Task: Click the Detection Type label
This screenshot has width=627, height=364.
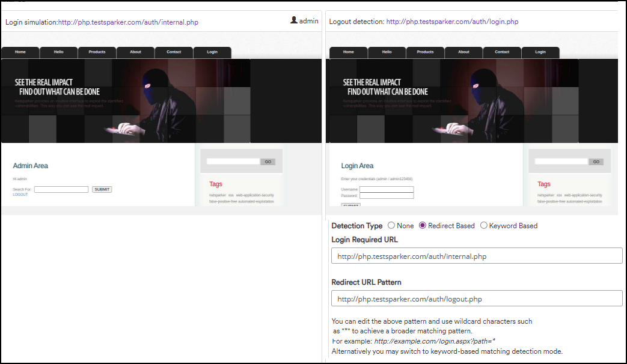Action: (356, 226)
